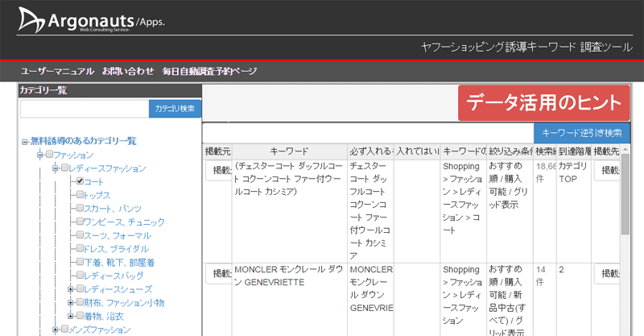Open the ドレス、ブライダル category link
Viewport: 644px width, 336px height.
(117, 249)
